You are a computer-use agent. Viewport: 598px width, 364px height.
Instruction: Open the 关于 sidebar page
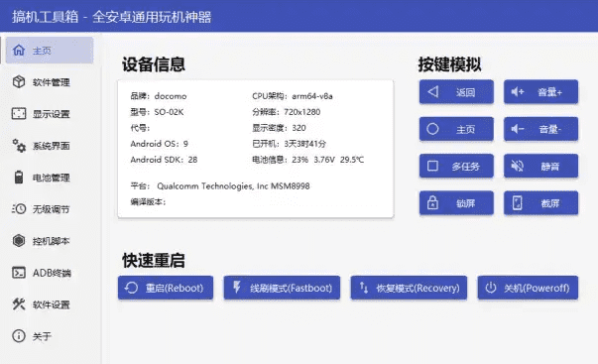click(50, 336)
